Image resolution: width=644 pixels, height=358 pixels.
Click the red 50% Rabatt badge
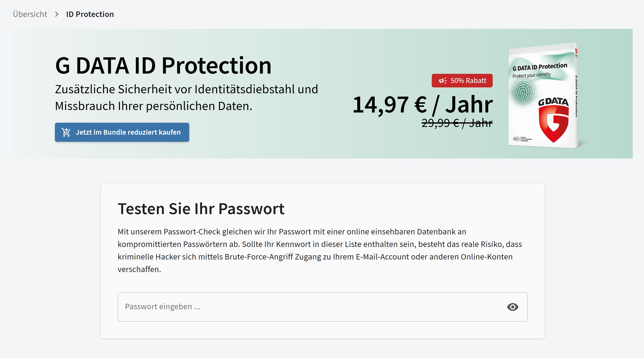tap(462, 81)
